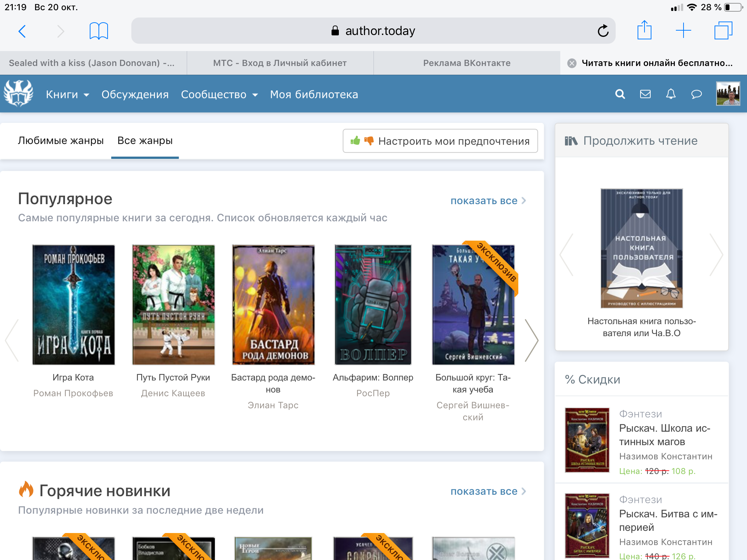Click the author.today eagle logo

[18, 94]
